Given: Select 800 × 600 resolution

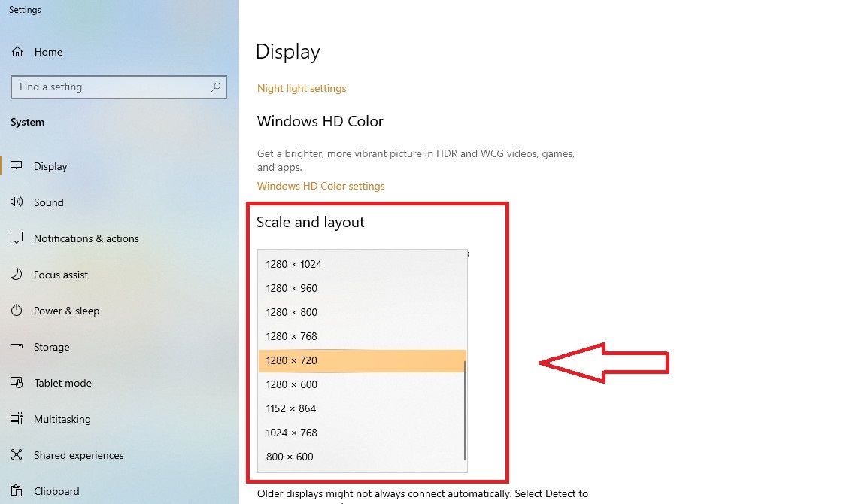Looking at the screenshot, I should click(x=362, y=457).
